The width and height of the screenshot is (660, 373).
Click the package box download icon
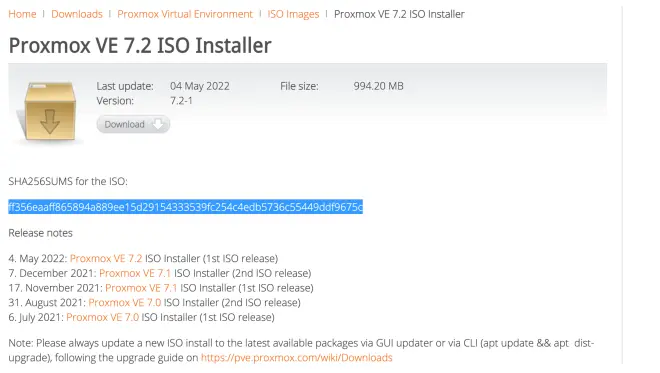(x=50, y=112)
